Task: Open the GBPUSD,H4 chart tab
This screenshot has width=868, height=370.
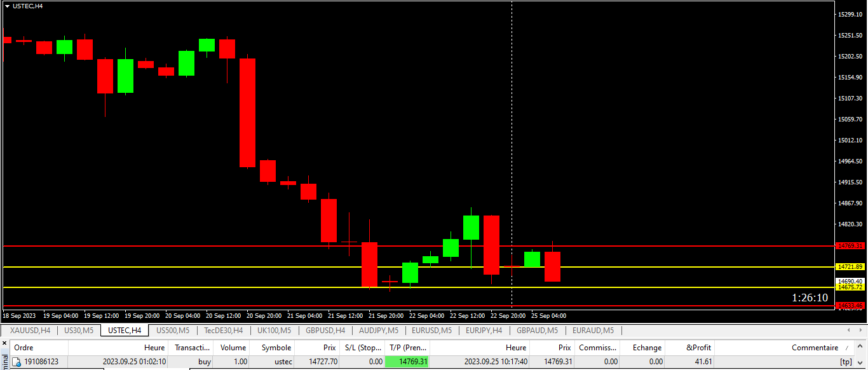Action: [325, 331]
